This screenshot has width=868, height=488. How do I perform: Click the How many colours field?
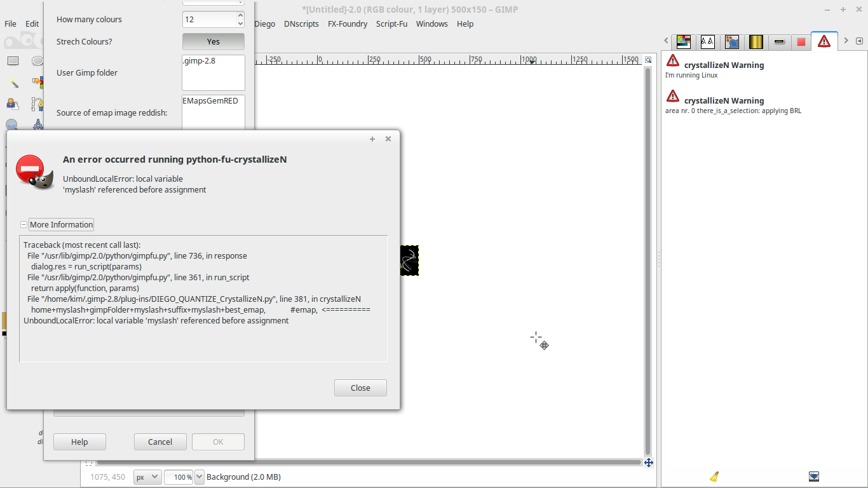pyautogui.click(x=209, y=19)
